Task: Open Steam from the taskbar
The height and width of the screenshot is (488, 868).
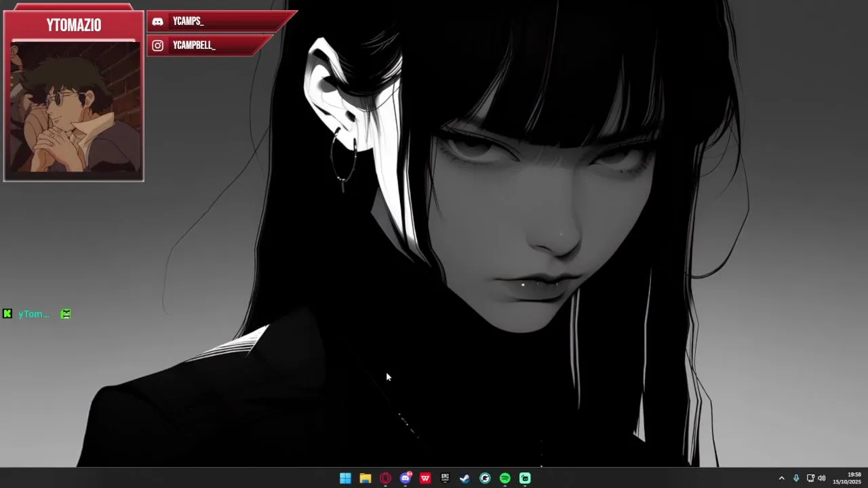Action: (465, 479)
